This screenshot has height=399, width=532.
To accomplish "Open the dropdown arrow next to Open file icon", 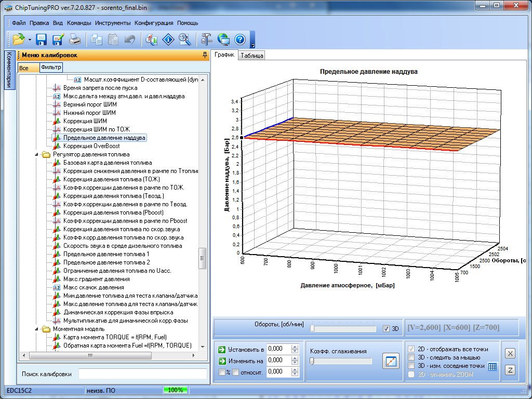I will click(30, 40).
